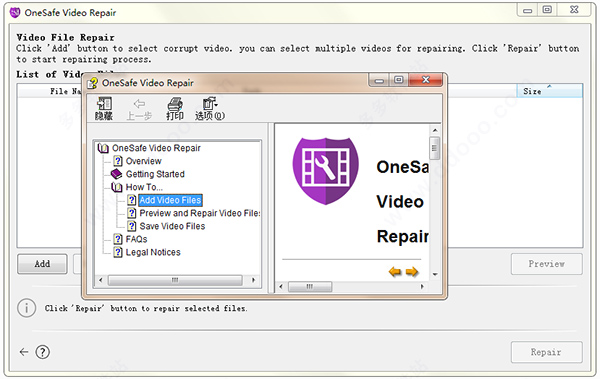Open the Legal Notices topic
Image resolution: width=600 pixels, height=379 pixels.
pos(153,252)
